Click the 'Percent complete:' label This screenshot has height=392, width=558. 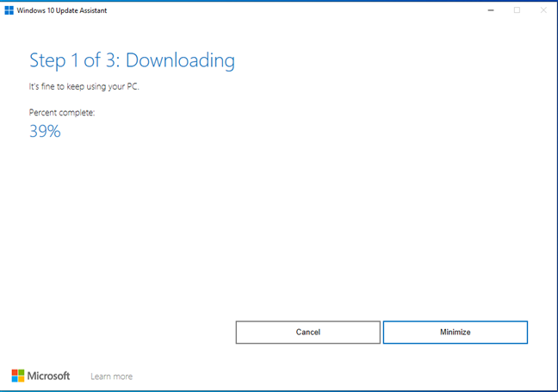(x=62, y=113)
